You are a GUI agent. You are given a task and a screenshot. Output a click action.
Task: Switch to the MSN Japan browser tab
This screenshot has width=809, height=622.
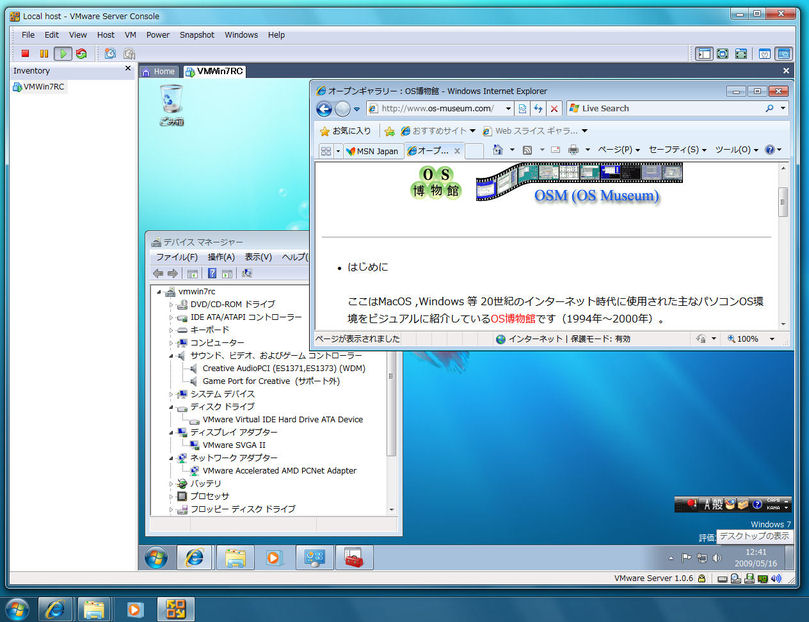(x=373, y=151)
